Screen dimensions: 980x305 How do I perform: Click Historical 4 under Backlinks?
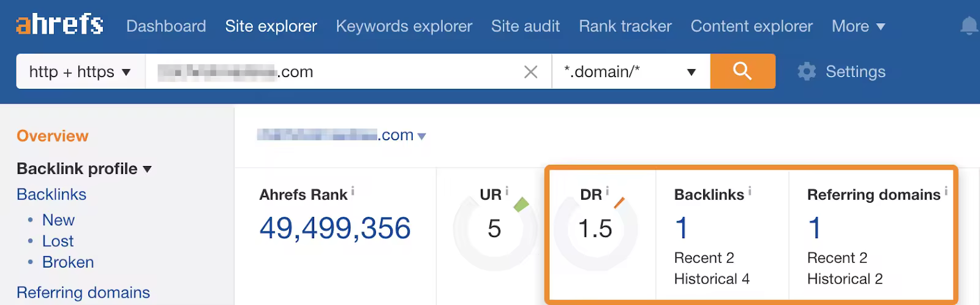click(712, 279)
